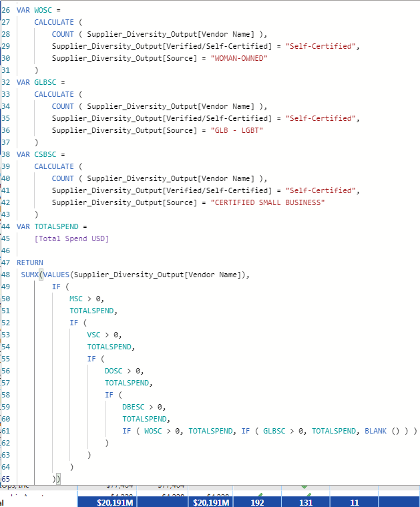Click the "CERTIFIED SMALL BUSINESS" string
The height and width of the screenshot is (507, 420).
(267, 202)
